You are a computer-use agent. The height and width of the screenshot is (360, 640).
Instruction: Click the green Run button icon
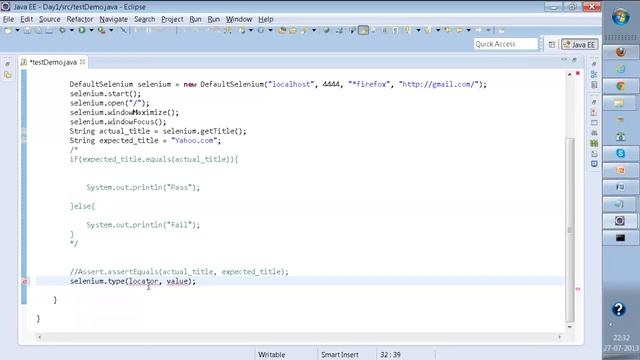coord(82,30)
